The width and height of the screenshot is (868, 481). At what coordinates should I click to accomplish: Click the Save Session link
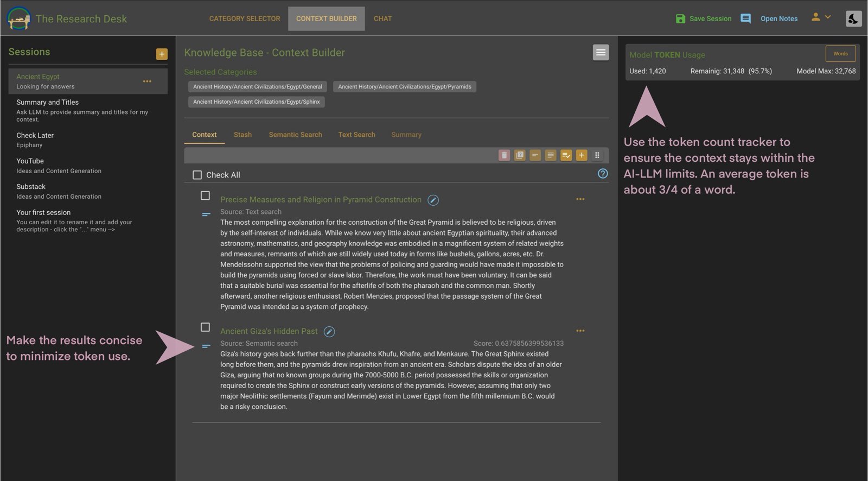710,18
